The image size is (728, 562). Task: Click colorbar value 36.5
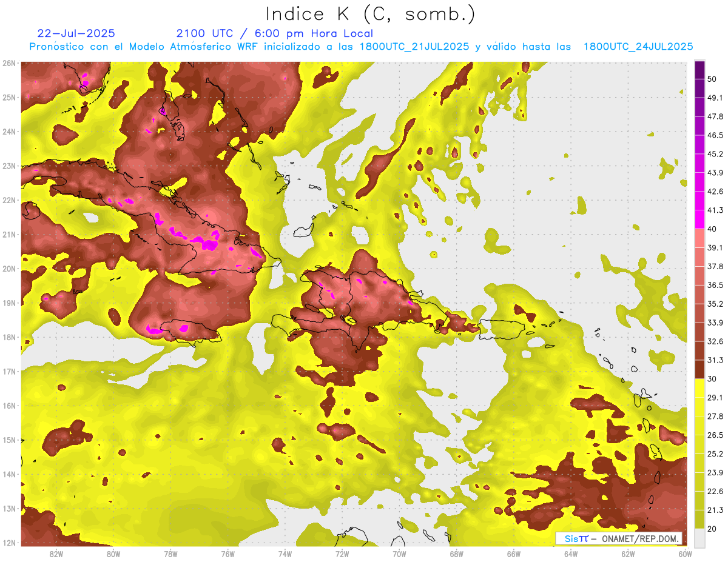pos(715,285)
